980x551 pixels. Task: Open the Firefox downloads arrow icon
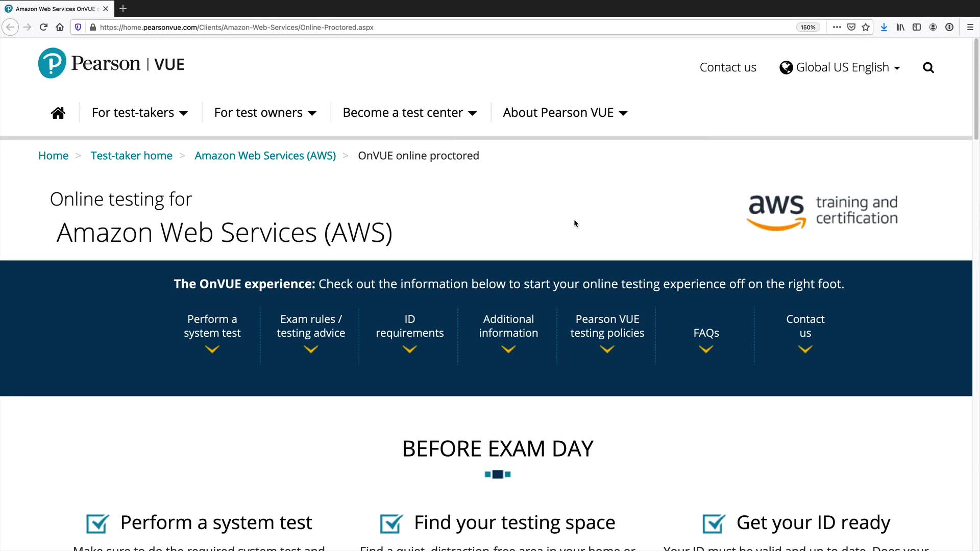(x=884, y=28)
